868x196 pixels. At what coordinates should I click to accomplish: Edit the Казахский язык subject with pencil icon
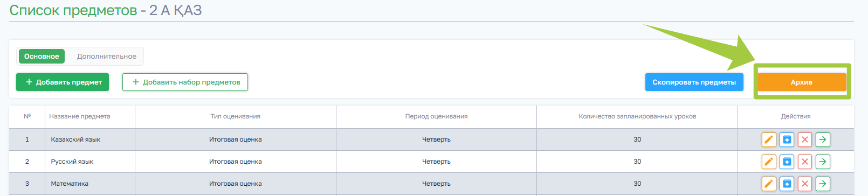(x=769, y=139)
